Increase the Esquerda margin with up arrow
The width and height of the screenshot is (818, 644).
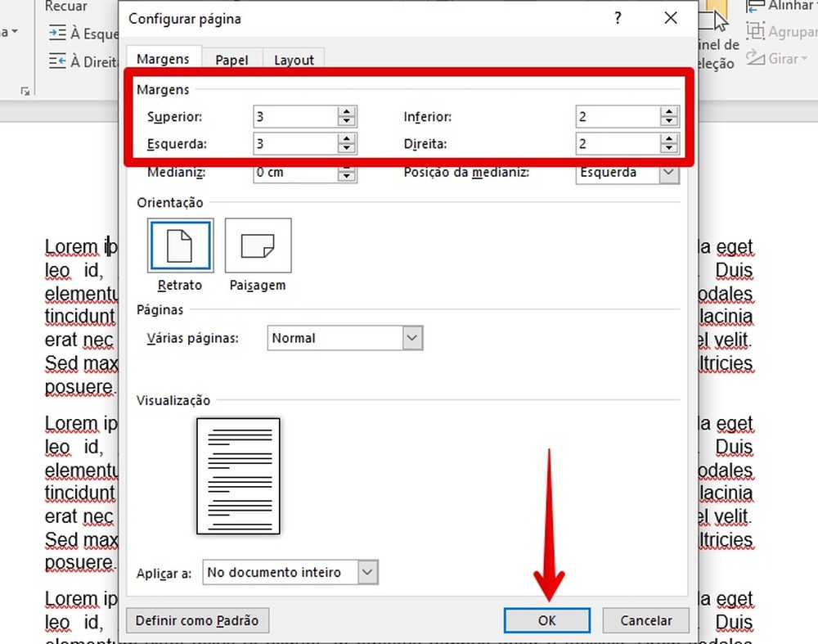346,138
